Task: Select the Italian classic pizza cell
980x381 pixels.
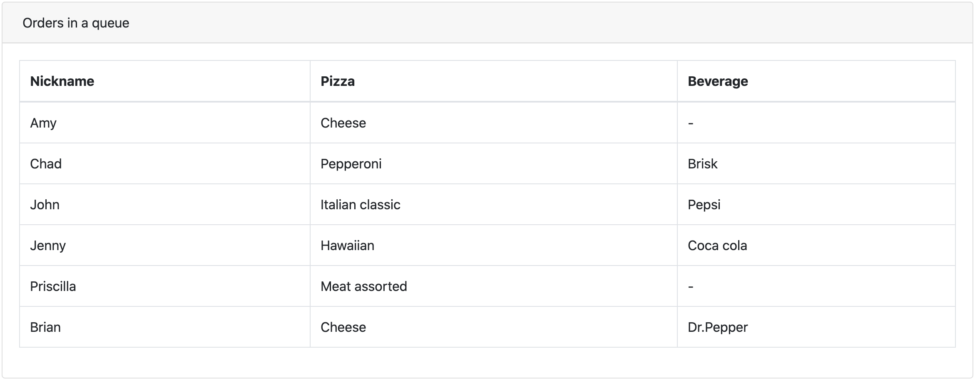Action: (360, 205)
